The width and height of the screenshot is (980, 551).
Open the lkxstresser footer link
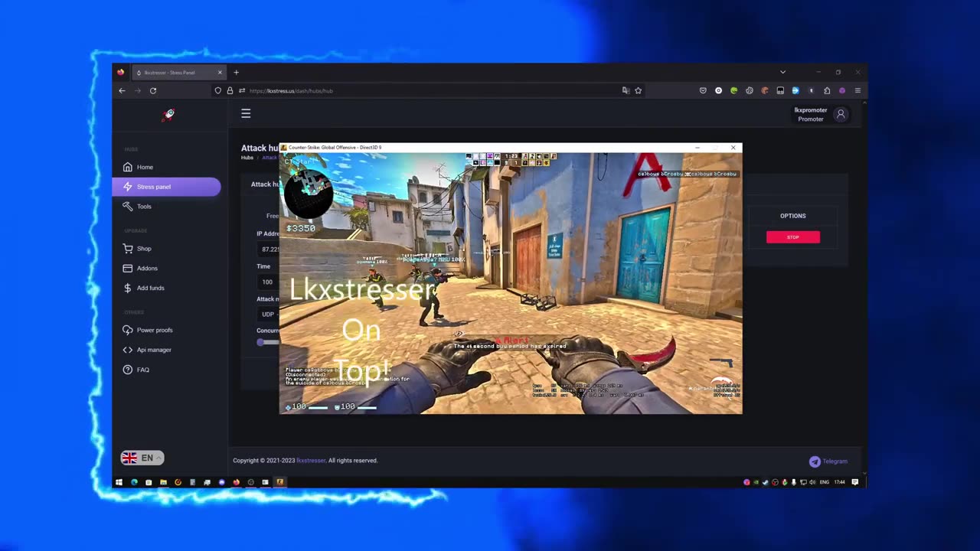tap(311, 461)
